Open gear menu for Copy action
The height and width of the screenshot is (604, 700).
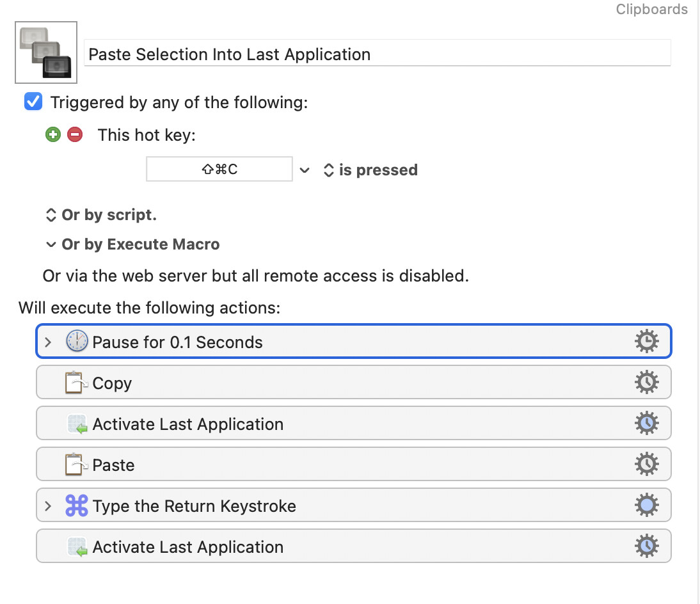point(646,383)
